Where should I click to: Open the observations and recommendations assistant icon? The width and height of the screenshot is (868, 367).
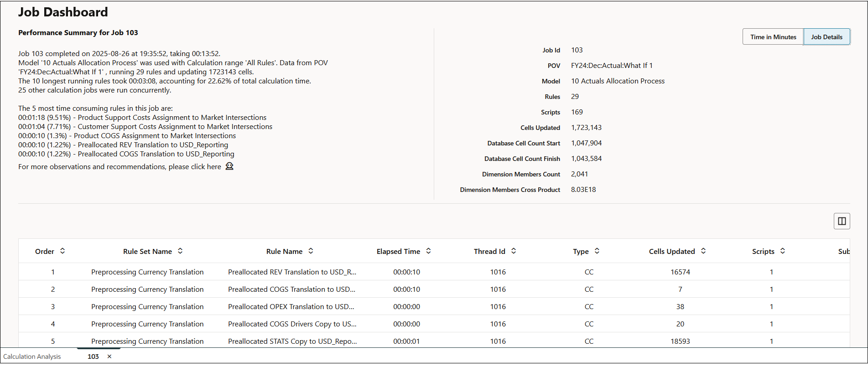(x=229, y=166)
